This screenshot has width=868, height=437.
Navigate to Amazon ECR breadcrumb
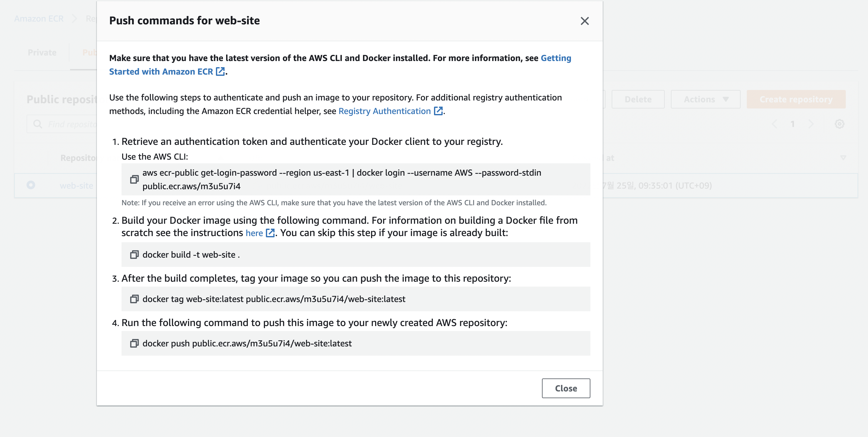coord(39,18)
